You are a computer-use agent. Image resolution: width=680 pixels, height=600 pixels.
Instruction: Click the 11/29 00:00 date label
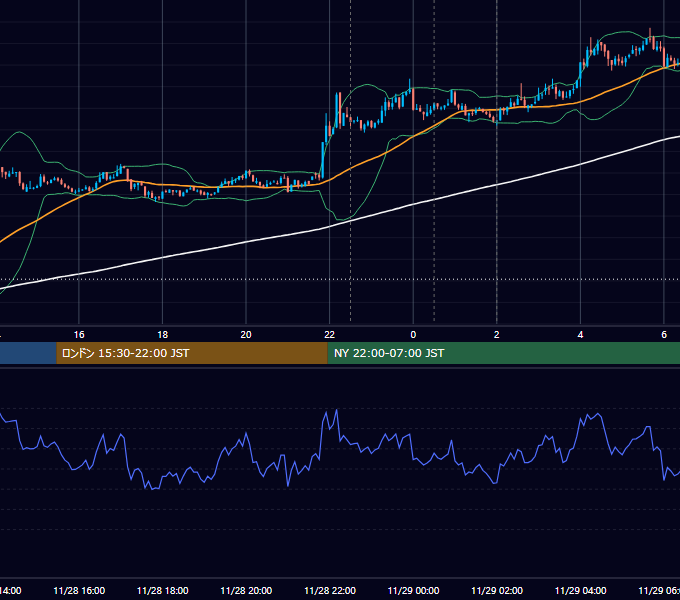[413, 591]
